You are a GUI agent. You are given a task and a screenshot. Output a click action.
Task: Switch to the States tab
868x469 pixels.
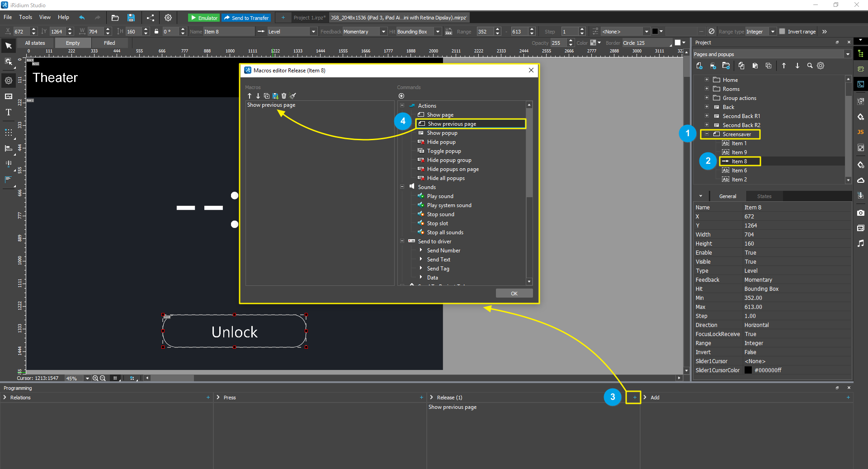tap(764, 196)
